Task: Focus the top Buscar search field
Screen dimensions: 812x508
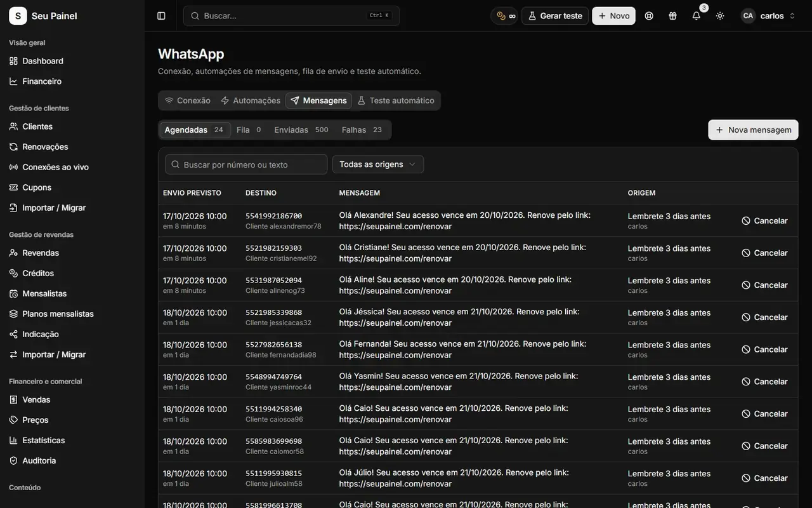Action: (291, 16)
